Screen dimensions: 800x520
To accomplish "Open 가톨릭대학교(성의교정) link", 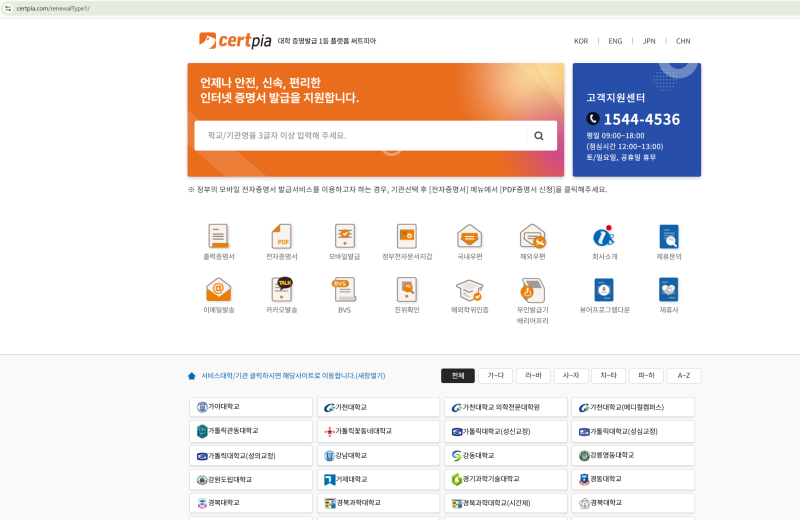I will click(251, 456).
